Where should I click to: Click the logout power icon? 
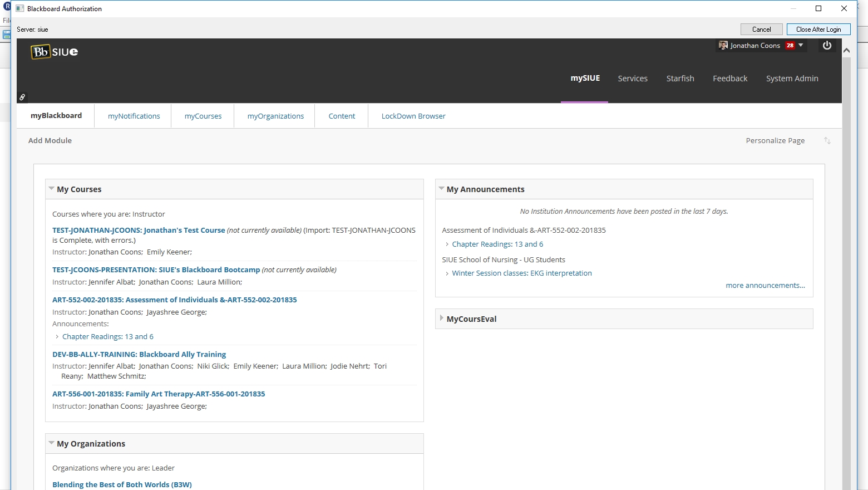827,46
